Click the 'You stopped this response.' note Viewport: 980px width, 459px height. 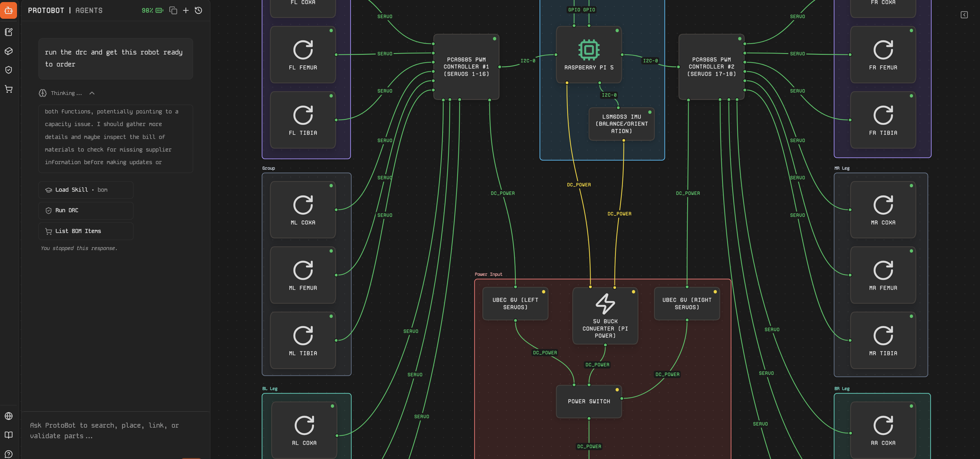click(79, 248)
